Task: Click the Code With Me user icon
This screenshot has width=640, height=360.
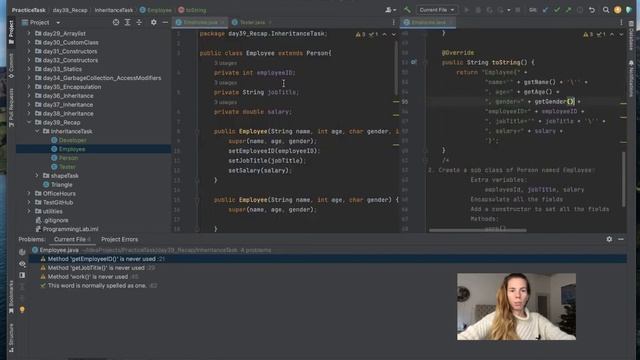Action: [390, 10]
